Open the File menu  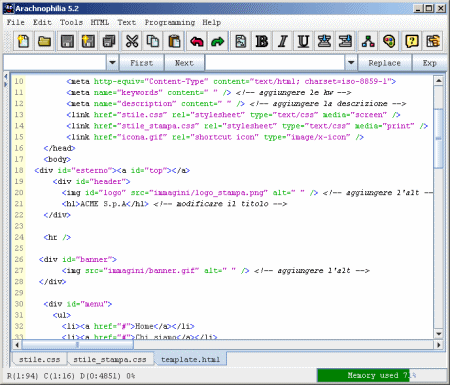pyautogui.click(x=16, y=22)
